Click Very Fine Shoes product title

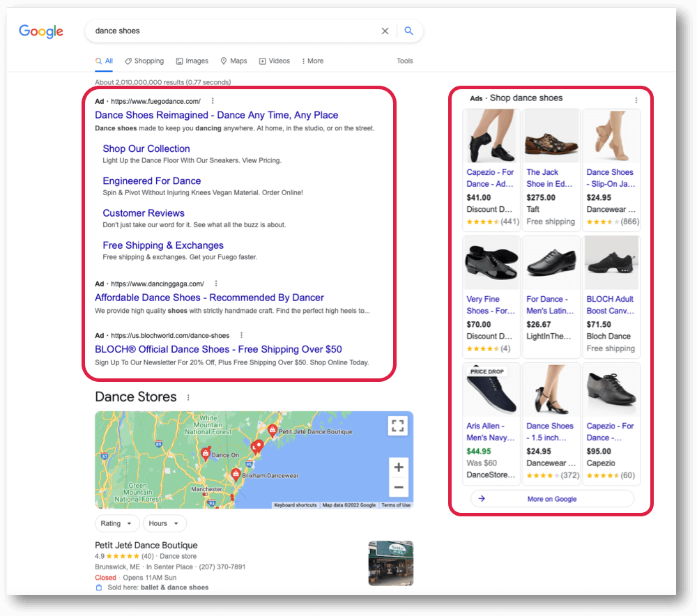coord(491,305)
